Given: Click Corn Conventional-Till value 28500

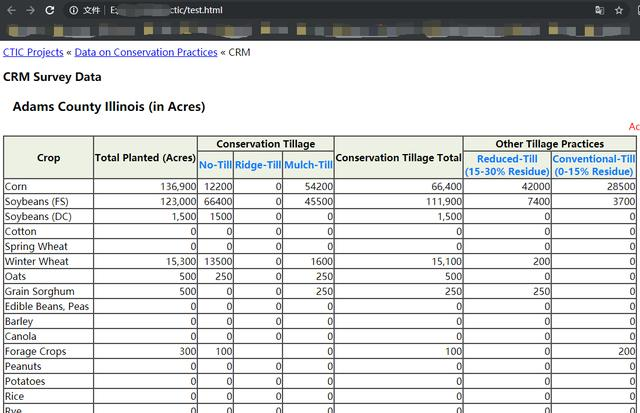Looking at the screenshot, I should click(x=621, y=187).
